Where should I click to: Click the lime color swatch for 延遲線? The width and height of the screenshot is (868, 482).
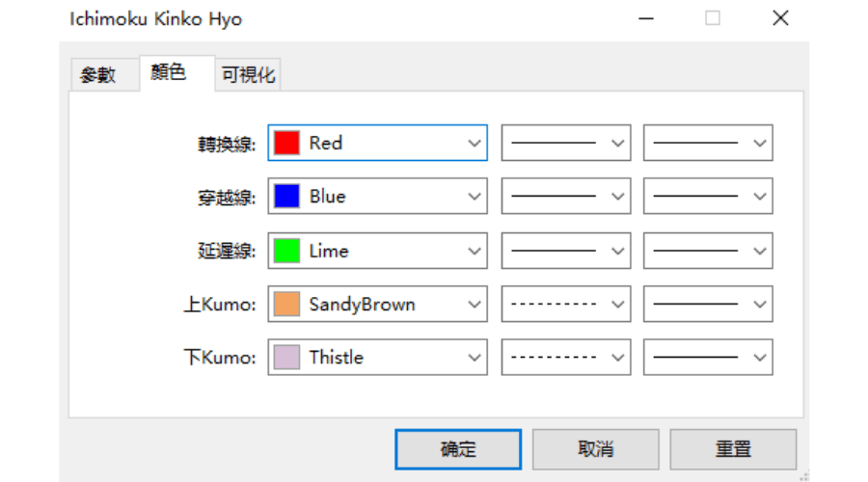click(286, 251)
